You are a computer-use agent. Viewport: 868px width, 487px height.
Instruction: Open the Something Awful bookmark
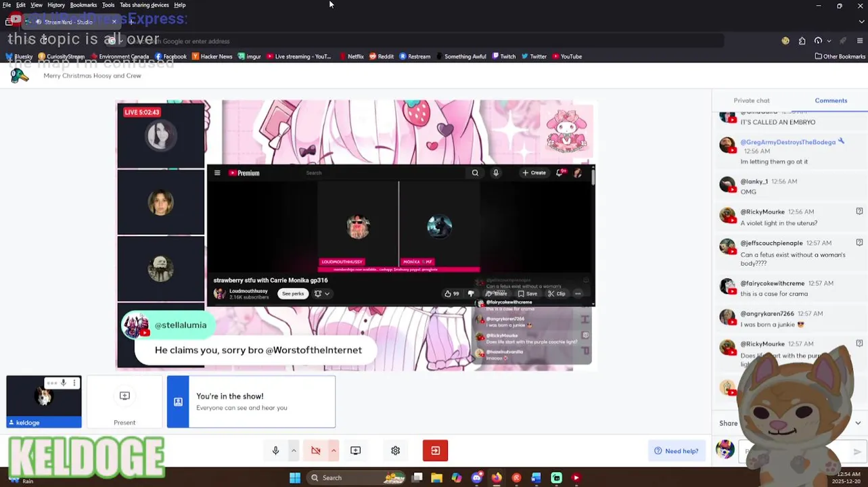(x=461, y=57)
